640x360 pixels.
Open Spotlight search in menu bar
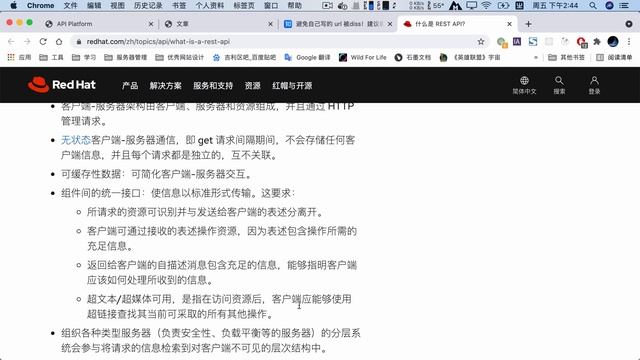coord(593,5)
